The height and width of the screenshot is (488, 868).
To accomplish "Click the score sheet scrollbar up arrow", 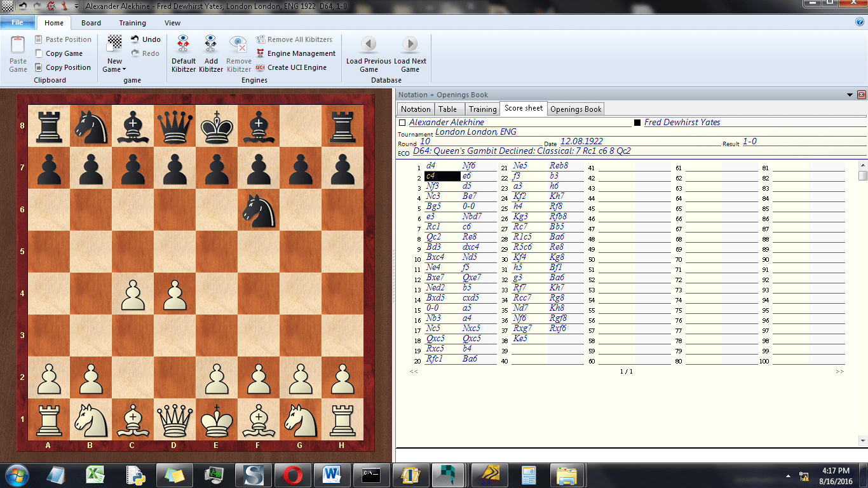I will click(862, 165).
